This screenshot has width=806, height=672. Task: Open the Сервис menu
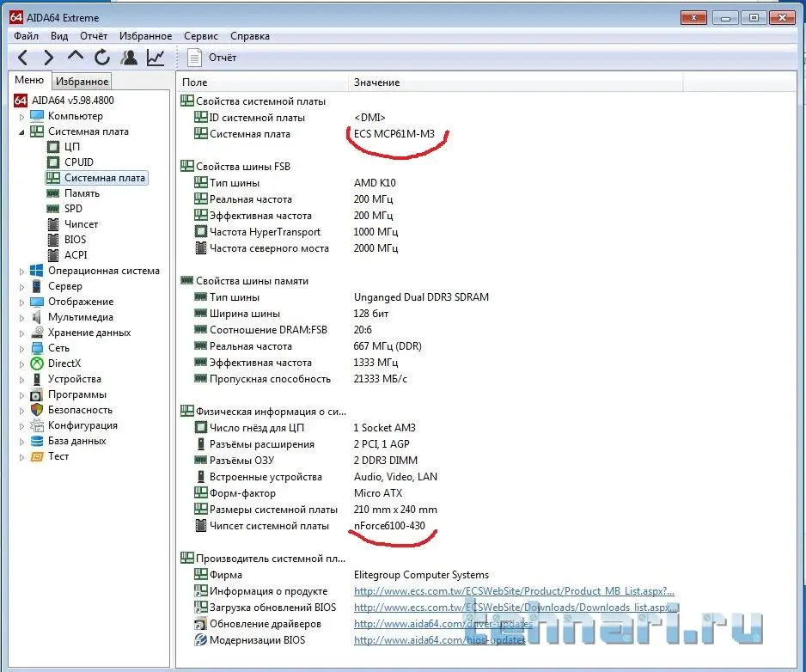(x=200, y=36)
